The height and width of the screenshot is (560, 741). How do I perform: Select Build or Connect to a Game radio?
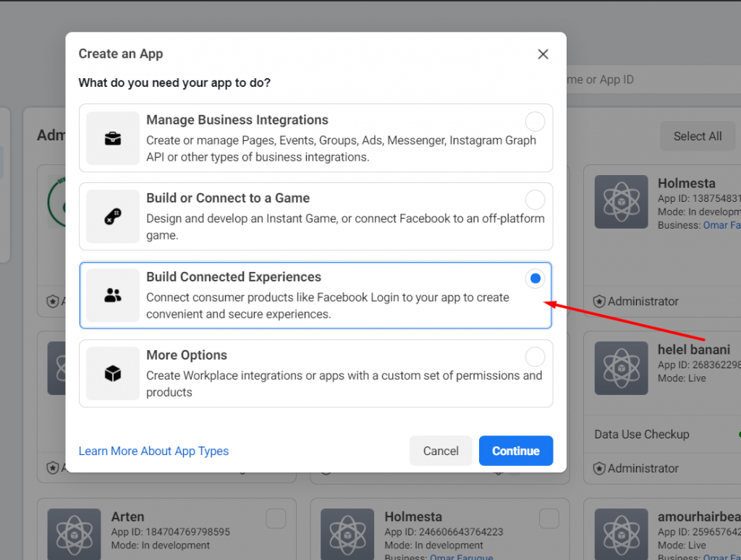[x=535, y=200]
